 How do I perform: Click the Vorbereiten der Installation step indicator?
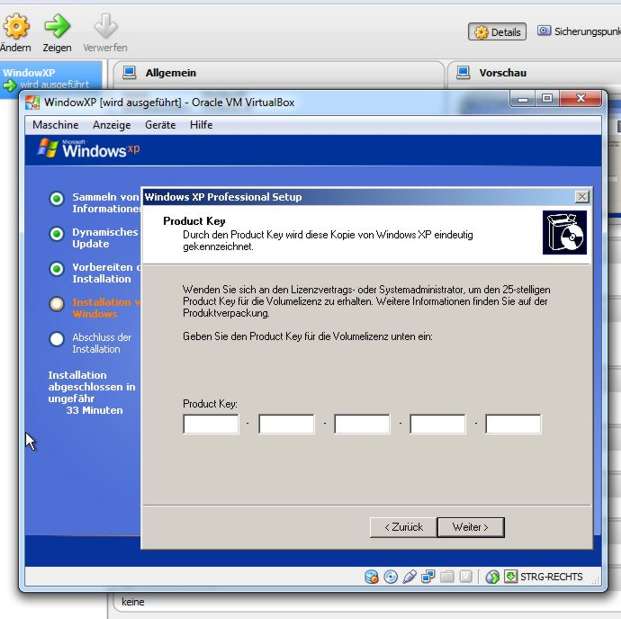(x=57, y=269)
